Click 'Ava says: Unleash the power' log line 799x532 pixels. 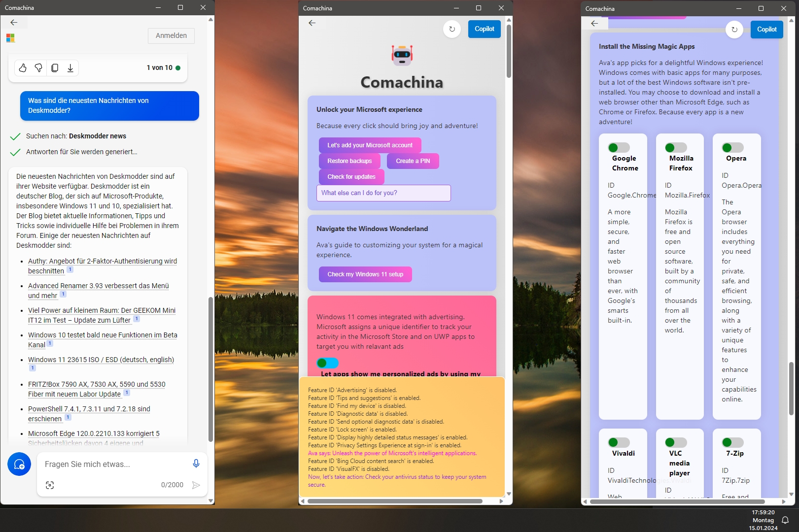click(392, 453)
